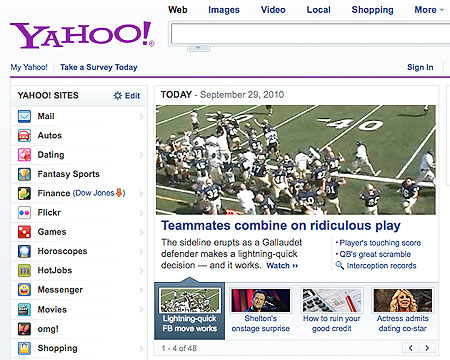The height and width of the screenshot is (360, 450).
Task: Click the Watch » link
Action: coord(282,266)
